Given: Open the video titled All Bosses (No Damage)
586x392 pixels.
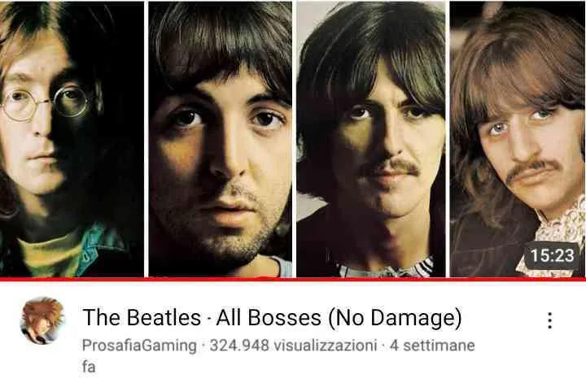Looking at the screenshot, I should (x=272, y=317).
